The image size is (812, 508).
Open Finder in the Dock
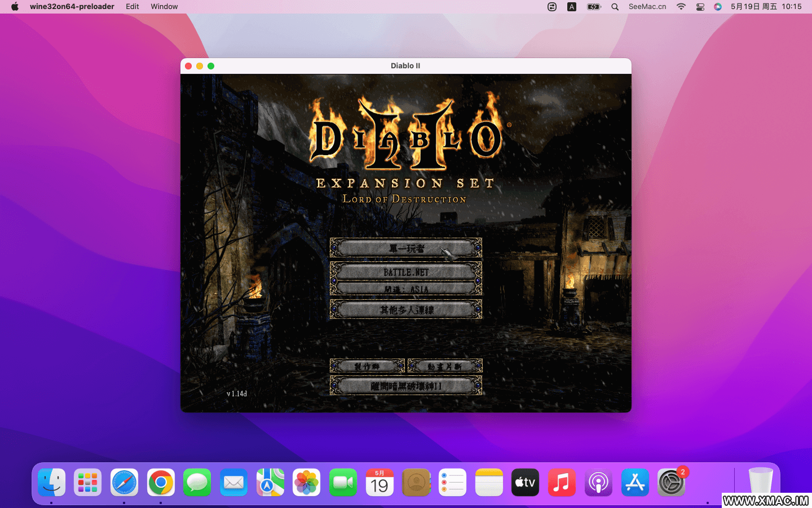pos(52,483)
